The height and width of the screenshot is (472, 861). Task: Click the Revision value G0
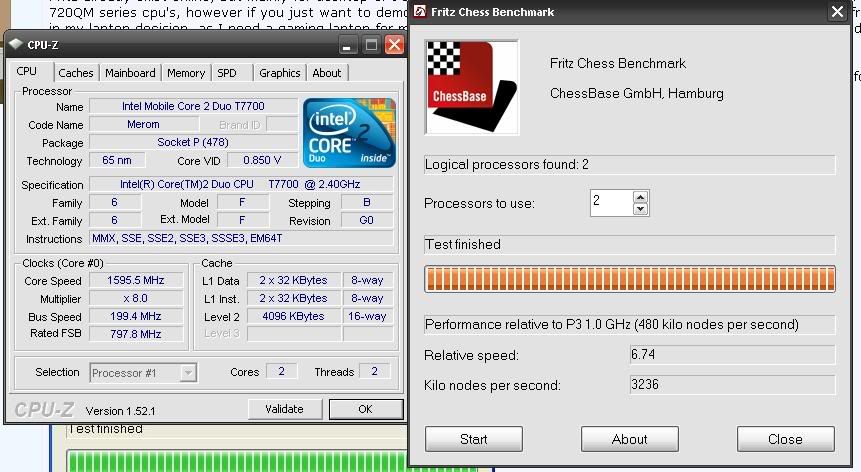click(367, 220)
